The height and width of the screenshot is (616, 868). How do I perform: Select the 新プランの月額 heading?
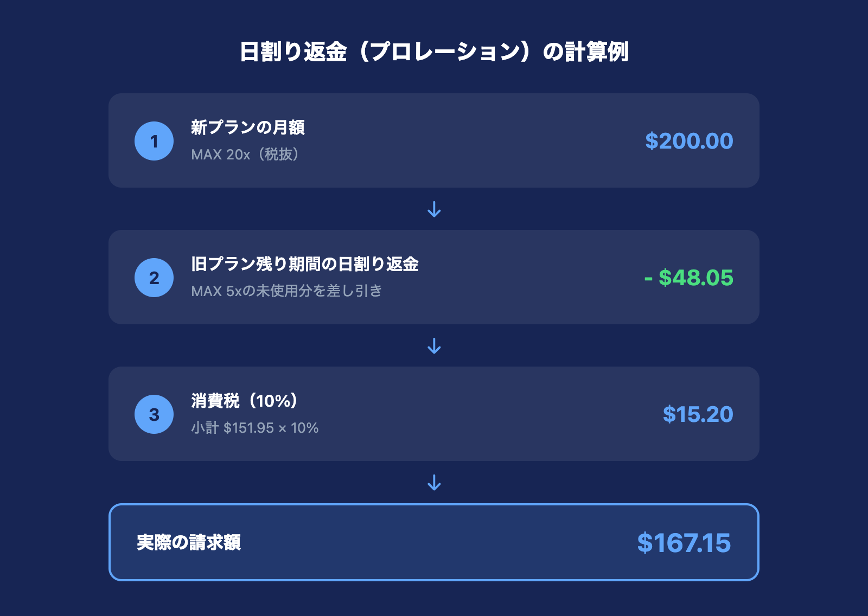pyautogui.click(x=247, y=127)
